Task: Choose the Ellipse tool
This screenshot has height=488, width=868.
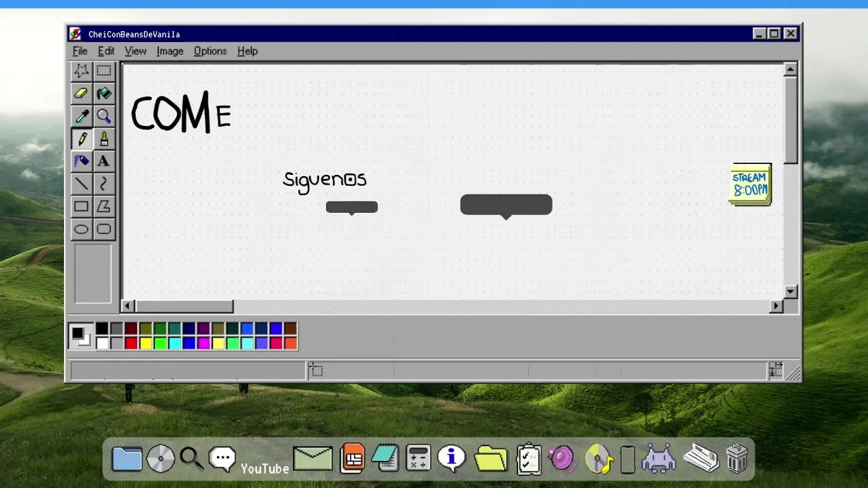Action: click(x=81, y=229)
